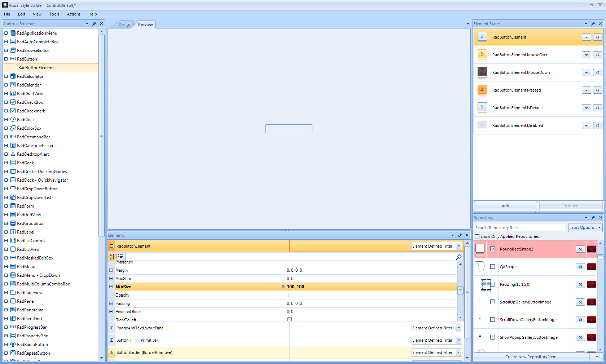Screen dimensions: 606x364
Task: Edit the RoundRectShape2 repository item via tools icon
Action: 580,249
